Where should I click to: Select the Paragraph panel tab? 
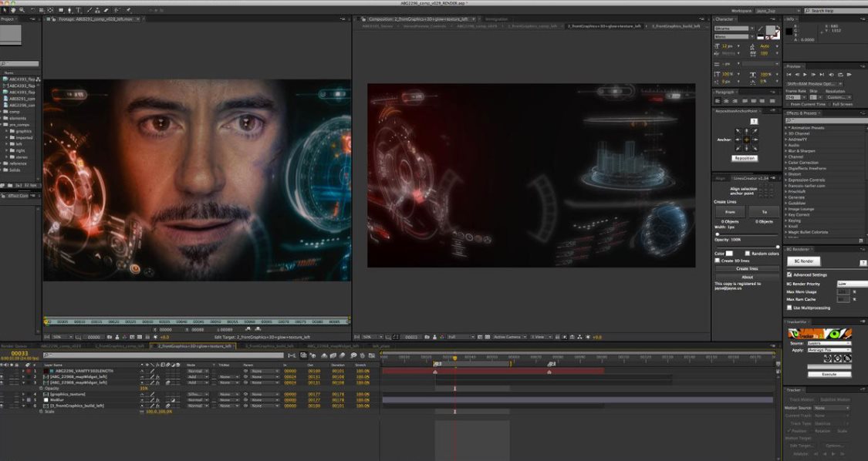pos(724,93)
